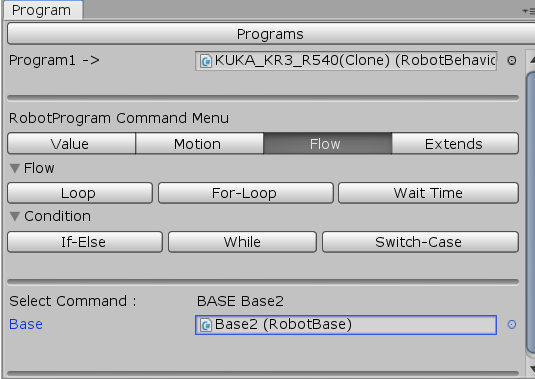Click the scrollbar up arrow
Image resolution: width=535 pixels, height=379 pixels.
tap(532, 60)
